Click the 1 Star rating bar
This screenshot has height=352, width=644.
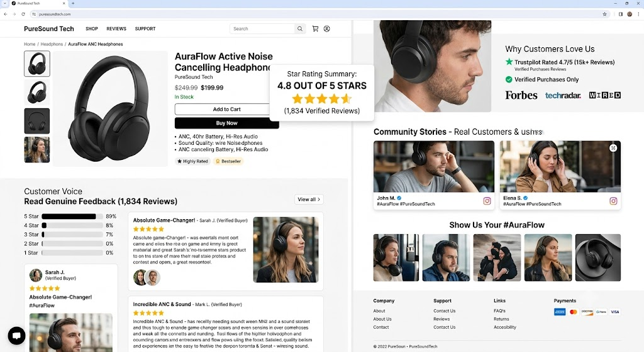pos(72,253)
